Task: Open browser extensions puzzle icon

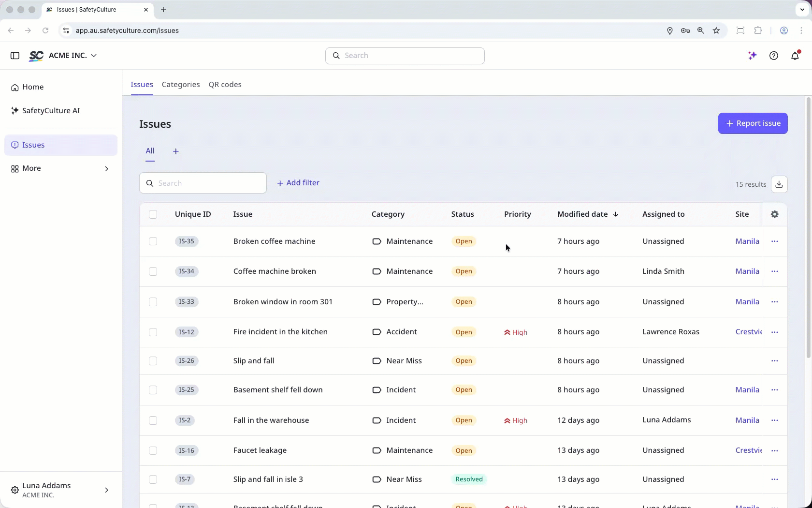Action: (758, 30)
